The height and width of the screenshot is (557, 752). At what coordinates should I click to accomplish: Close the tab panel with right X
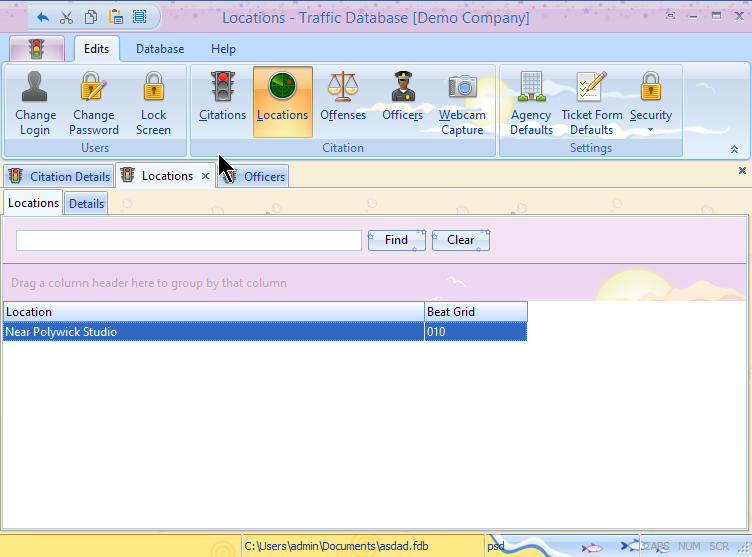coord(742,170)
